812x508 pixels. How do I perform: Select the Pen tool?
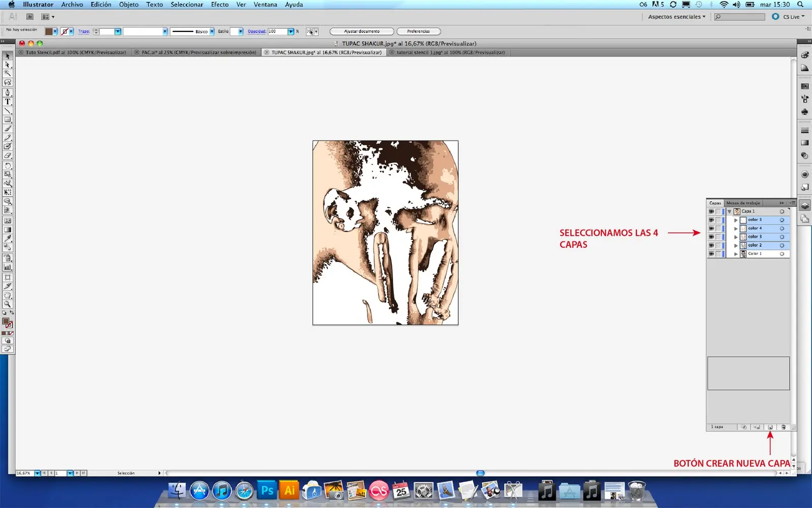(x=8, y=93)
